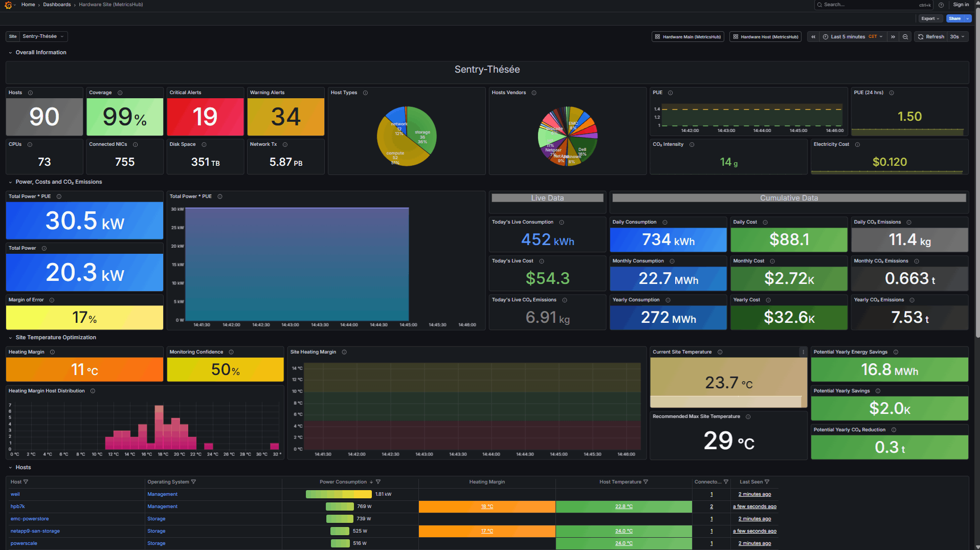Collapse the Hosts row section
Viewport: 980px width, 550px height.
pyautogui.click(x=10, y=468)
